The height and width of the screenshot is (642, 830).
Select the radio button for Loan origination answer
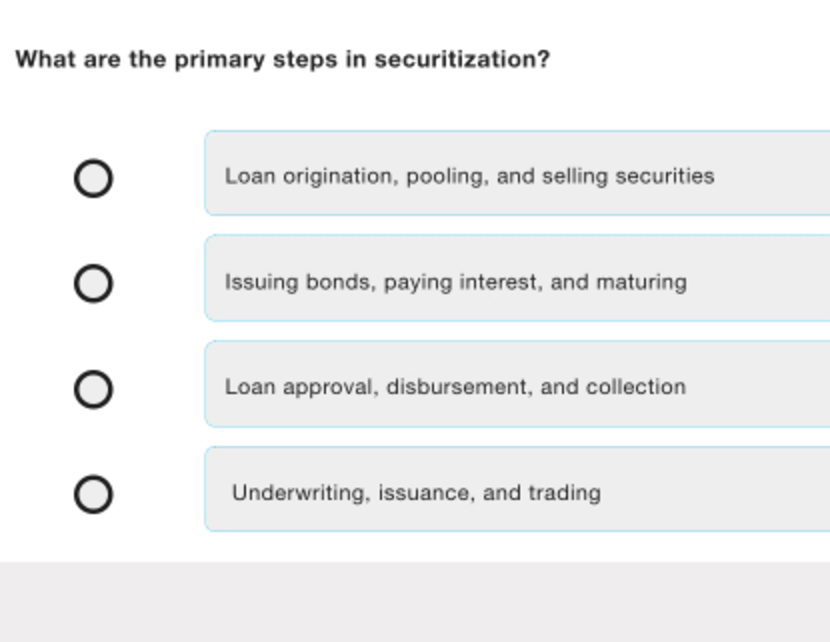(93, 178)
